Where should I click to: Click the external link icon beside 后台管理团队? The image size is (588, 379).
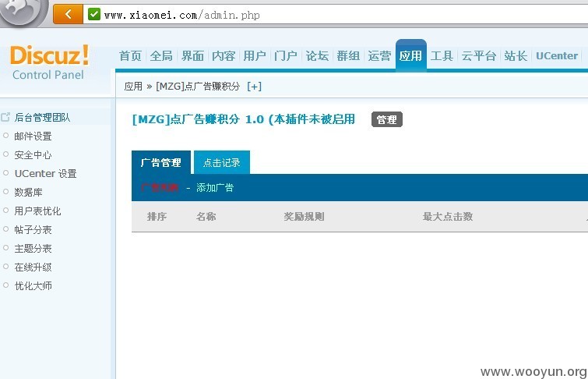click(5, 117)
